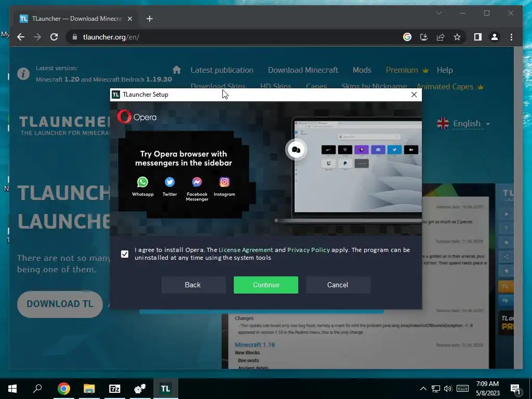
Task: Click the Google icon in address bar
Action: tap(407, 37)
